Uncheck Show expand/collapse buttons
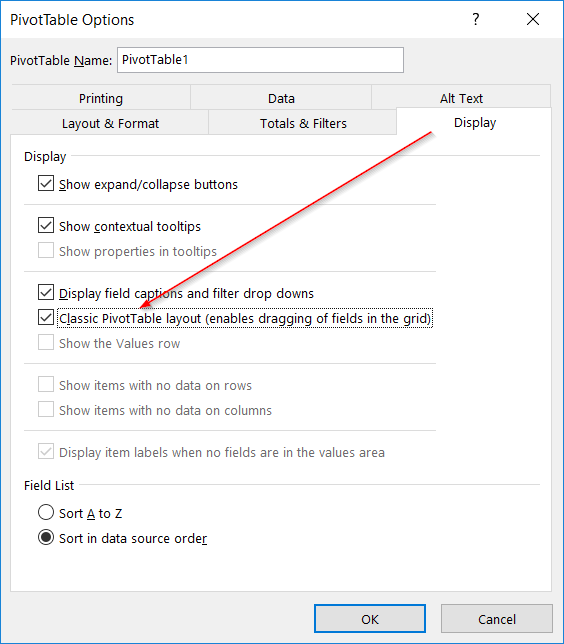This screenshot has height=644, width=564. 46,184
